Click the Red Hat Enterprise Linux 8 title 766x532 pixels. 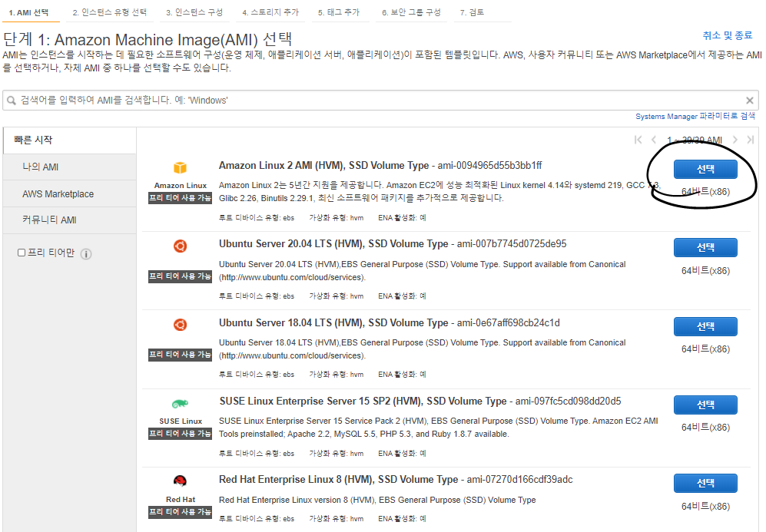339,480
